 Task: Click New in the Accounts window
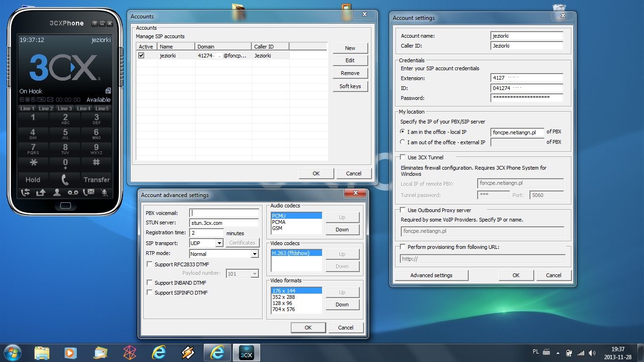[x=350, y=48]
